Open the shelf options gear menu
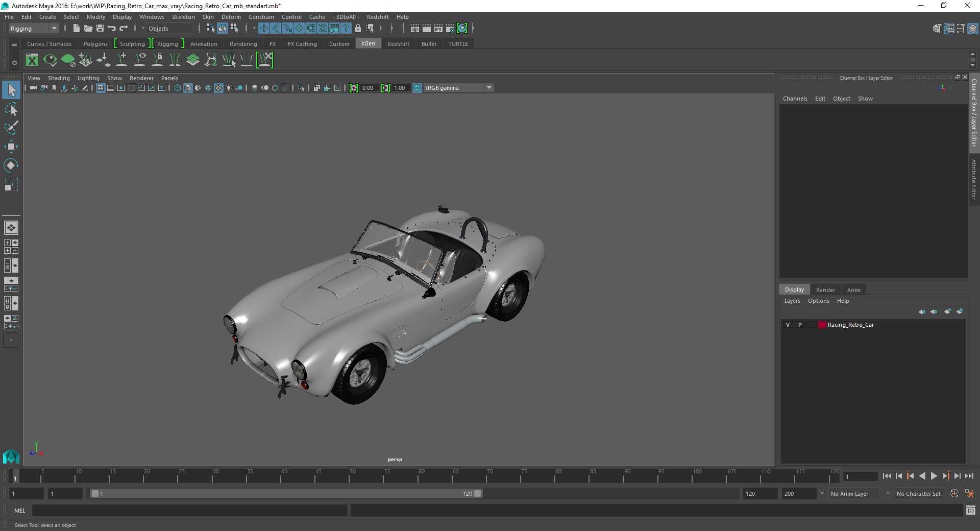 (14, 63)
